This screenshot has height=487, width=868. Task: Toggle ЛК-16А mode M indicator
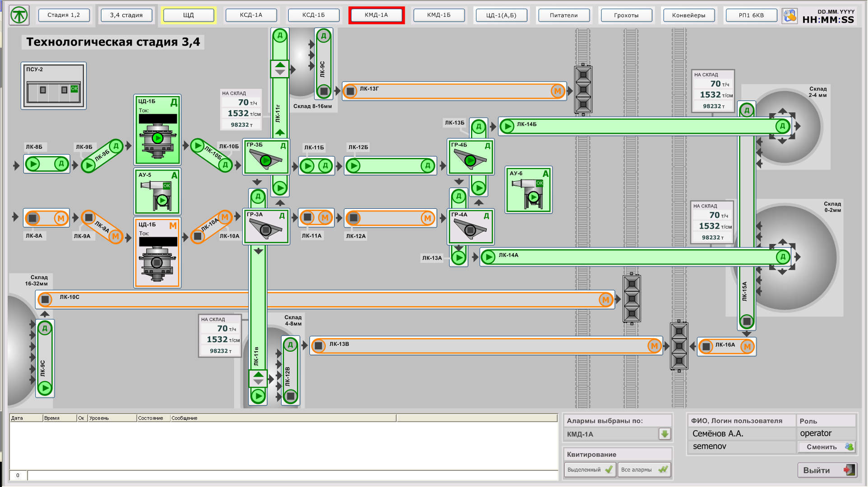pyautogui.click(x=747, y=347)
